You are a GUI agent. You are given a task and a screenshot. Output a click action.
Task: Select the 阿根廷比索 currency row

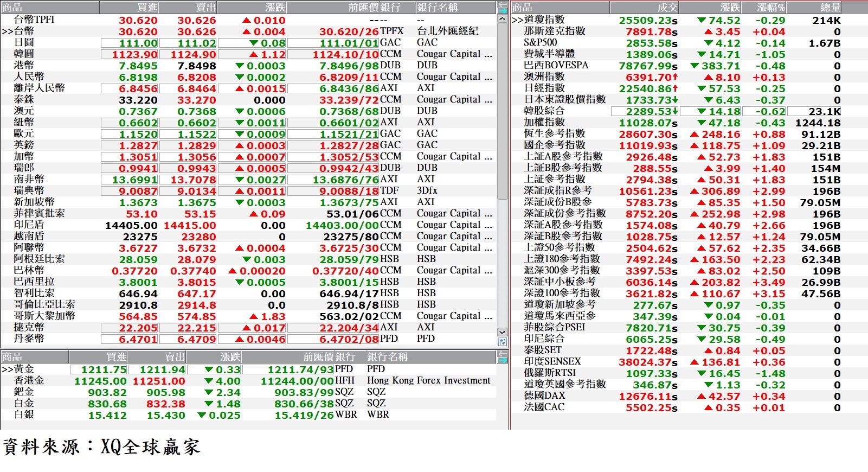248,259
